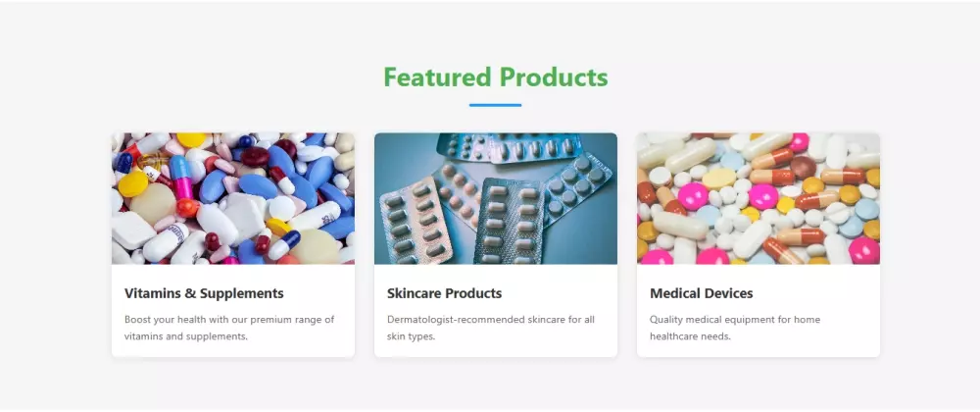Image resolution: width=980 pixels, height=412 pixels.
Task: Open the Skincare Products blister pack image
Action: [496, 198]
